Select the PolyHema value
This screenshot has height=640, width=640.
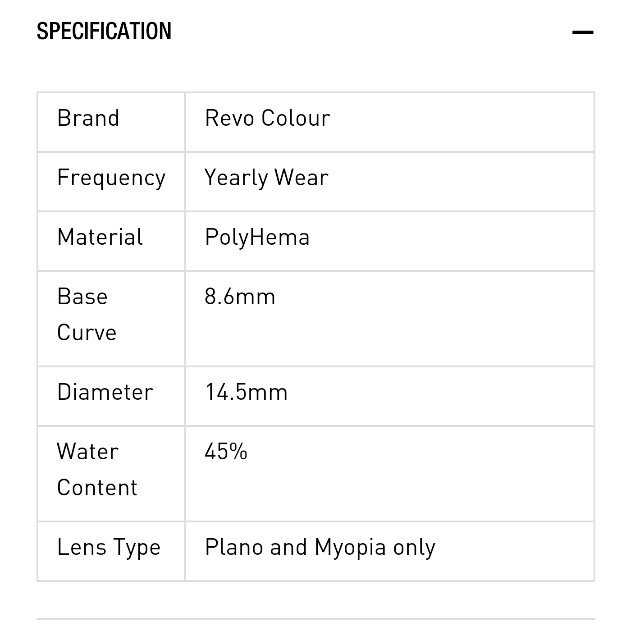[257, 238]
